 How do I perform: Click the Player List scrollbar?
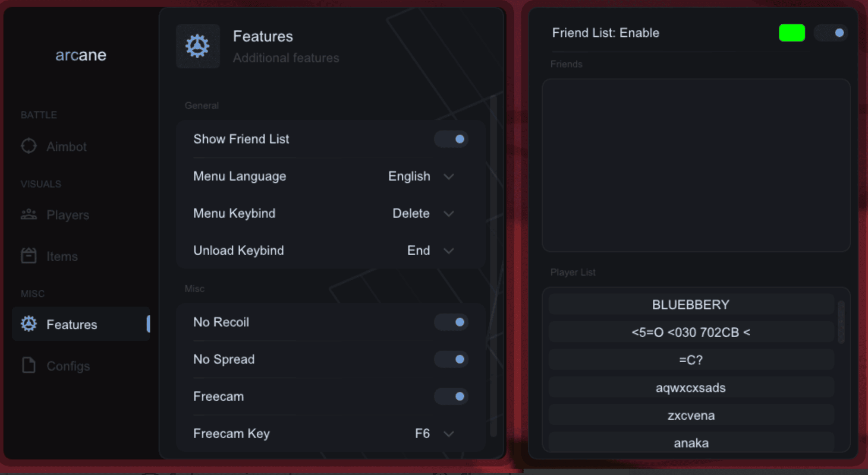(x=841, y=322)
